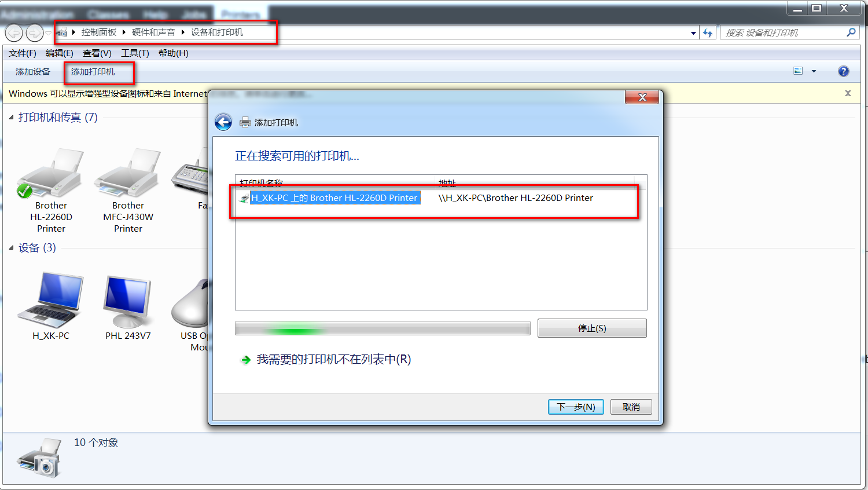Screen dimensions: 868x490
Task: Select the Brother MFC-J430W Printer icon
Action: tap(128, 174)
